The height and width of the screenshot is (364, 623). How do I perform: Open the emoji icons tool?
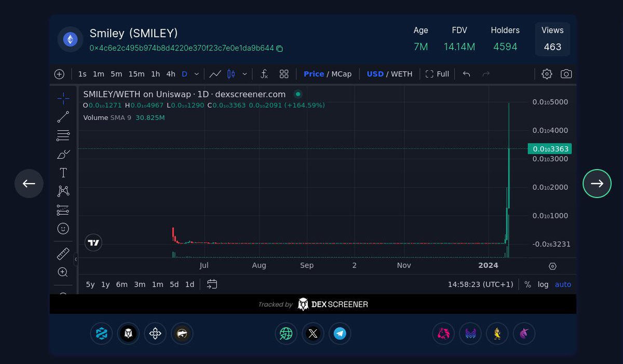coord(63,229)
